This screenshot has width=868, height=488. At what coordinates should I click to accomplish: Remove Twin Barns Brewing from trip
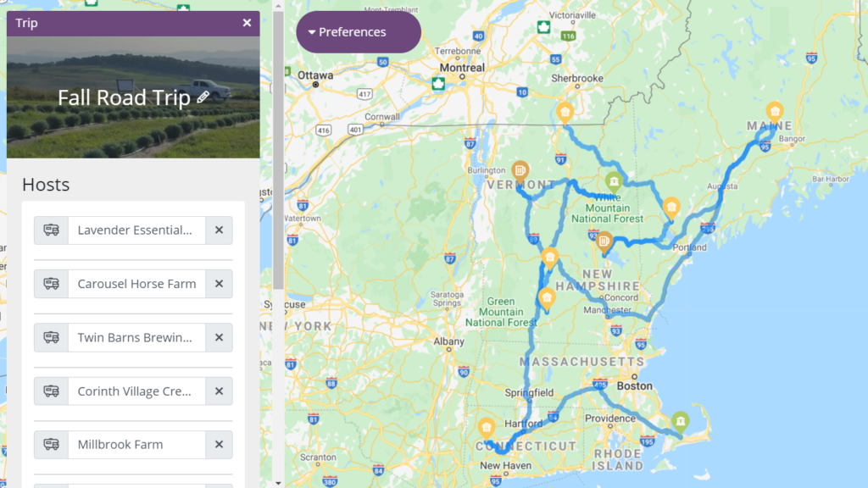[x=220, y=337]
